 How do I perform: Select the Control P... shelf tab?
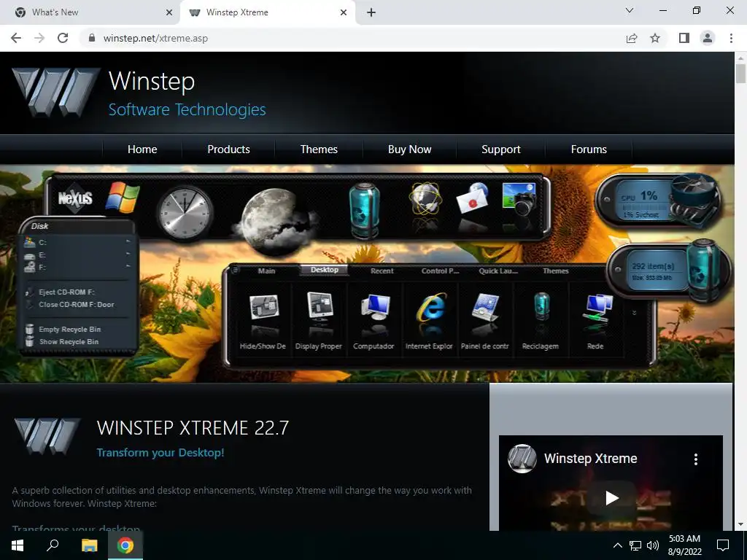point(440,271)
